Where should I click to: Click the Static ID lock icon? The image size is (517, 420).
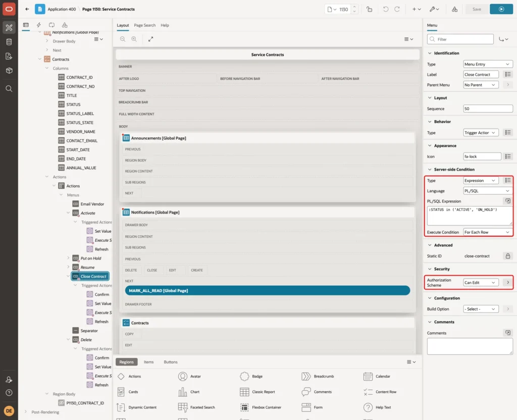coord(508,256)
